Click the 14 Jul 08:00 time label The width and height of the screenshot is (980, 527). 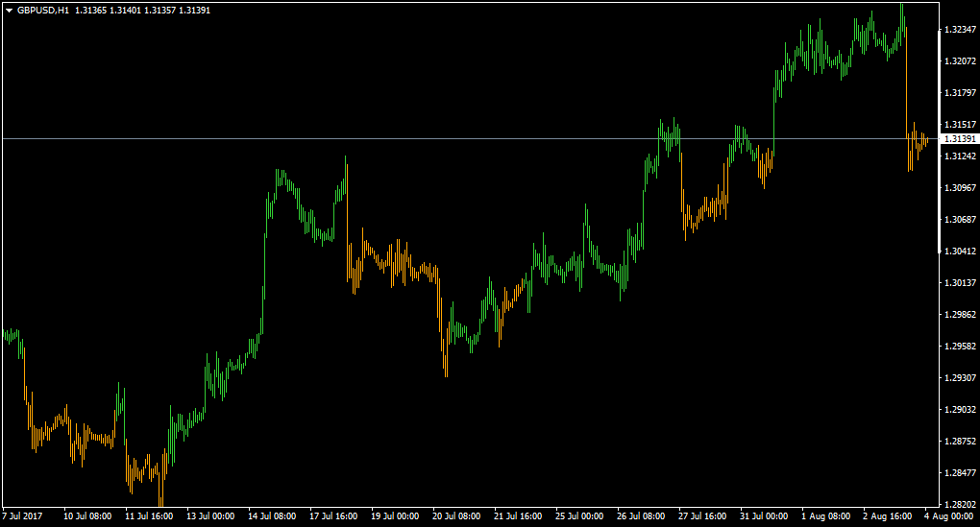click(x=272, y=515)
